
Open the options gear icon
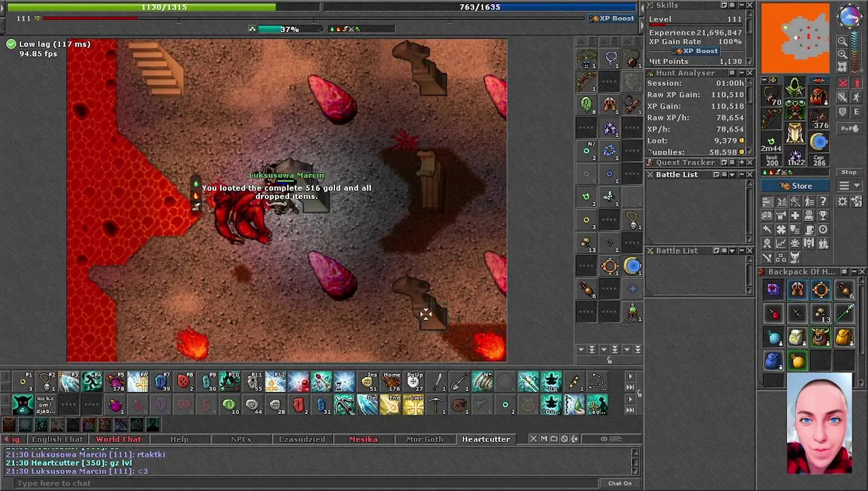(x=843, y=202)
